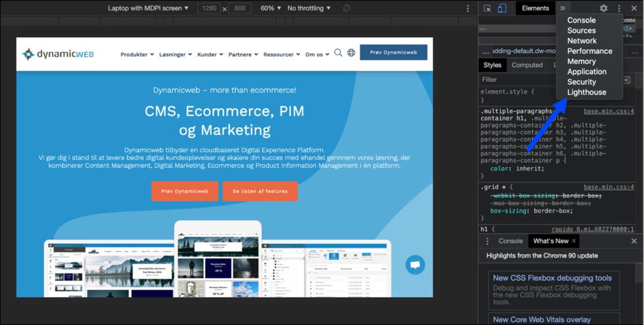Click the Se listen af features button

[x=260, y=191]
